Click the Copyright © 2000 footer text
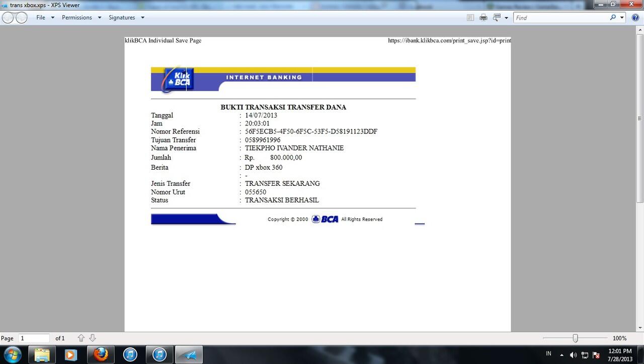This screenshot has width=644, height=364. 288,220
